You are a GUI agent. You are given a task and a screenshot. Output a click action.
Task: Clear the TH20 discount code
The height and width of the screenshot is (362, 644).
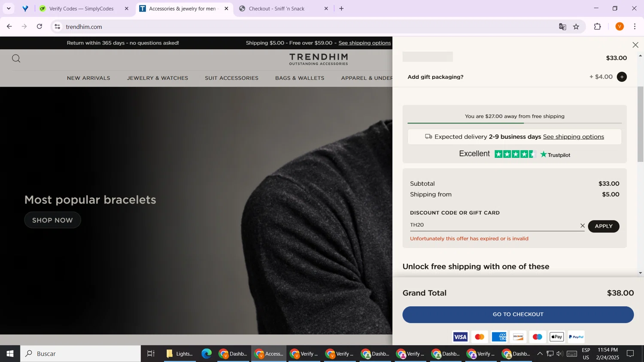coord(583,226)
